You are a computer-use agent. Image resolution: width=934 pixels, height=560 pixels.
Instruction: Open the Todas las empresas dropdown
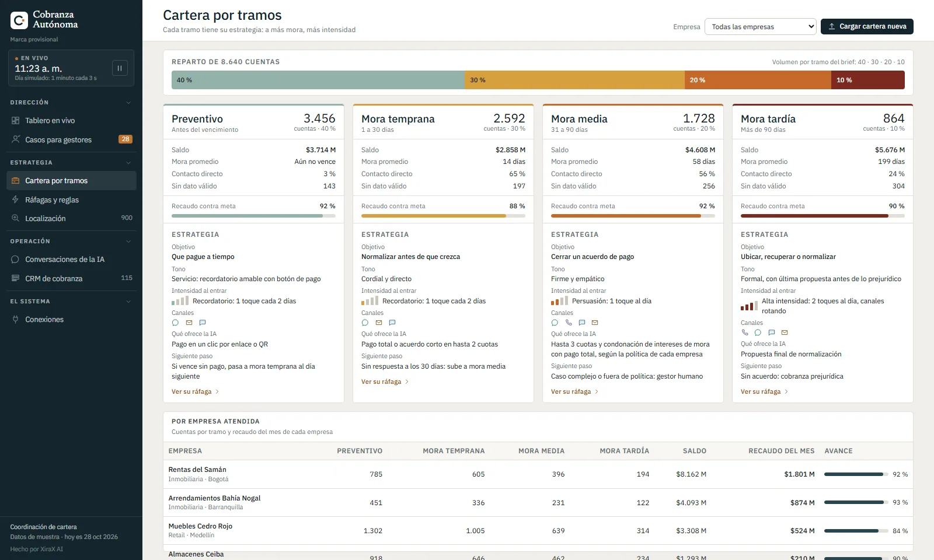[x=761, y=27]
